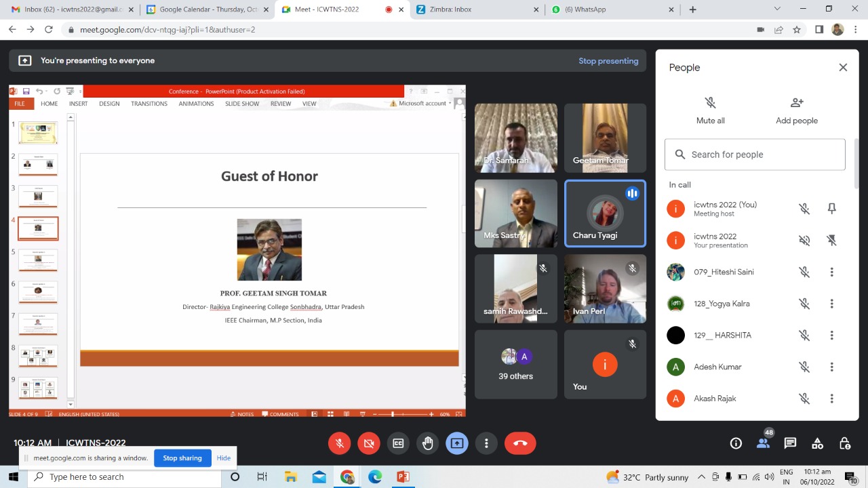Open the three-dot more options menu

[x=486, y=443]
